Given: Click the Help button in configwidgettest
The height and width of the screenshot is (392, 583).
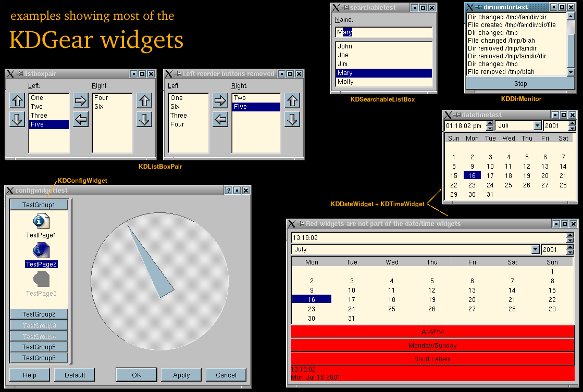Looking at the screenshot, I should (30, 375).
